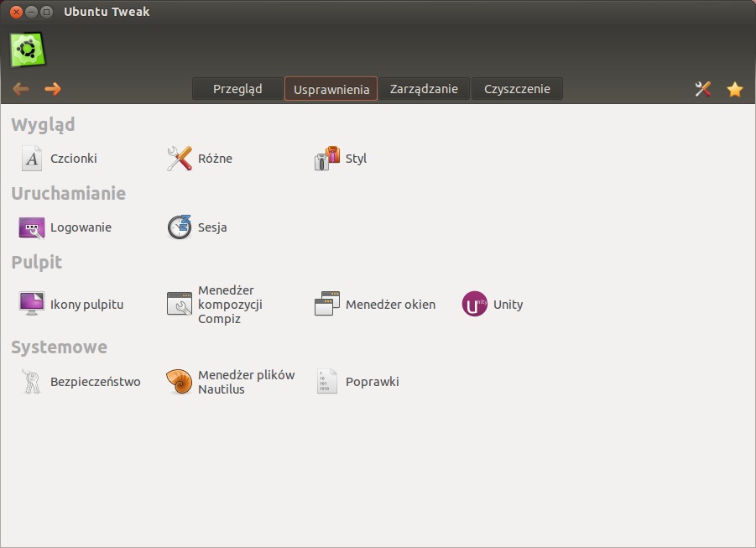Image resolution: width=756 pixels, height=548 pixels.
Task: Switch to the Zarządzanie tab
Action: tap(424, 89)
